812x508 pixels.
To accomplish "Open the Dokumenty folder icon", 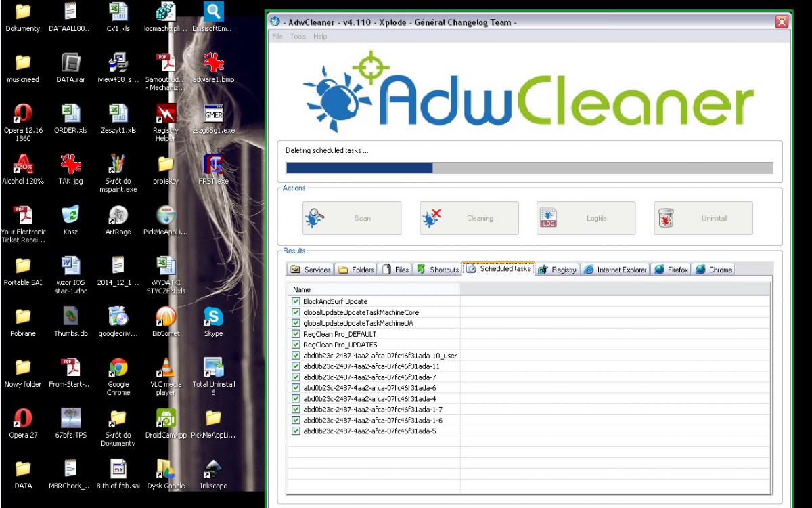I will [x=23, y=12].
